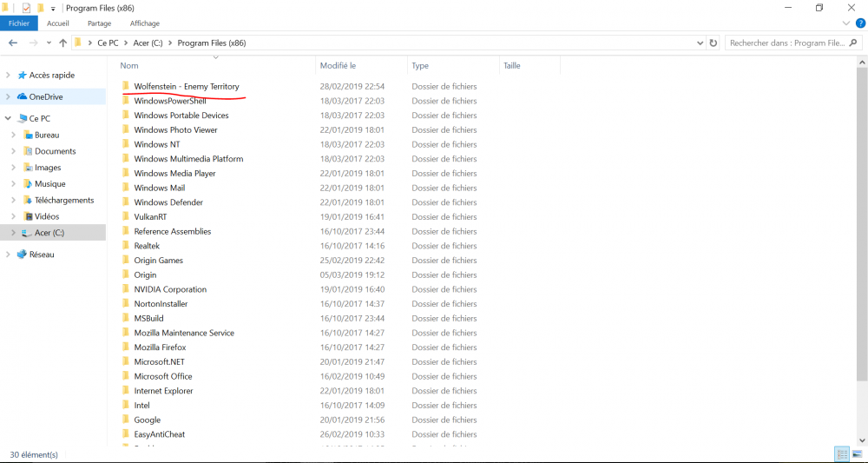Switch to large thumbnails view icon
Viewport: 868px width, 463px height.
857,454
